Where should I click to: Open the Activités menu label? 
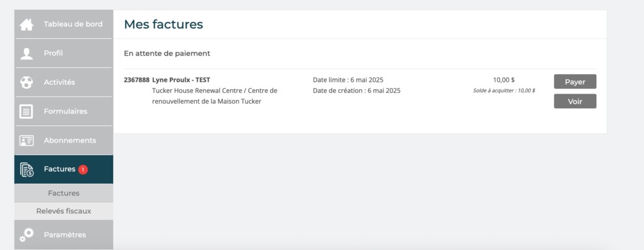pyautogui.click(x=60, y=82)
